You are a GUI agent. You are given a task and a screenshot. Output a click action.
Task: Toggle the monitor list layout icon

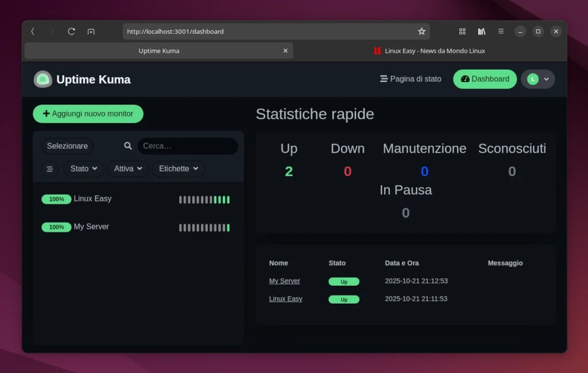point(49,169)
